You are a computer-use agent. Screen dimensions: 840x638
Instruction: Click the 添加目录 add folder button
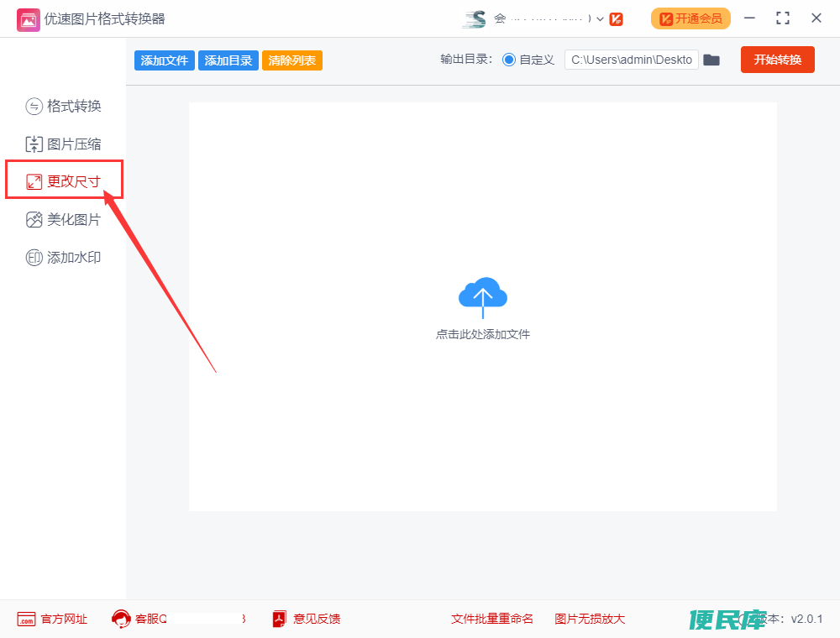(x=228, y=60)
